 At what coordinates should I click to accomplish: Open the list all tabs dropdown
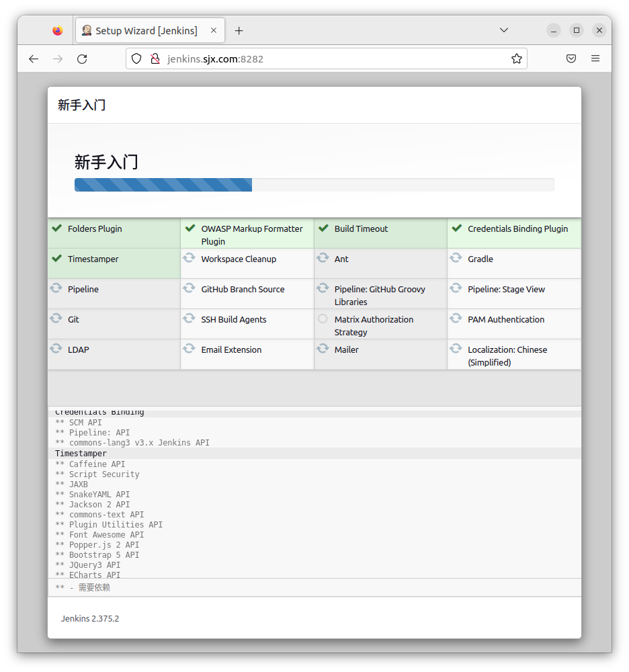504,30
